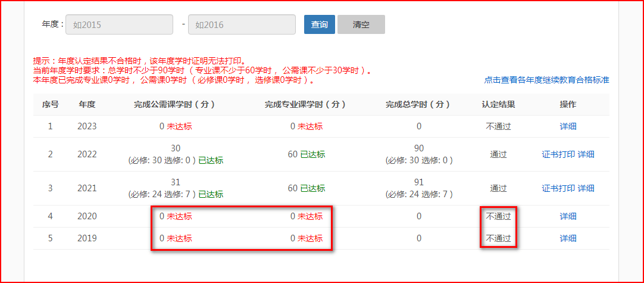The width and height of the screenshot is (644, 283).
Task: Click 不通过 result for 2020
Action: pos(498,216)
